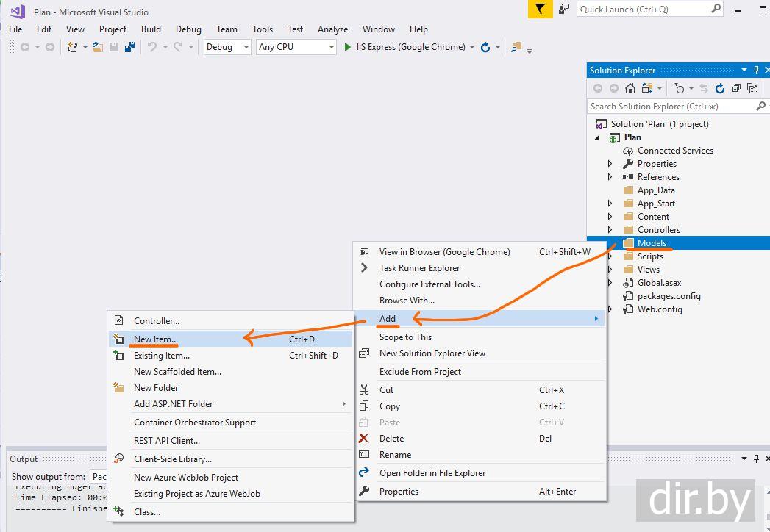The height and width of the screenshot is (532, 770).
Task: Refresh the Solution Explorer tree
Action: click(719, 88)
